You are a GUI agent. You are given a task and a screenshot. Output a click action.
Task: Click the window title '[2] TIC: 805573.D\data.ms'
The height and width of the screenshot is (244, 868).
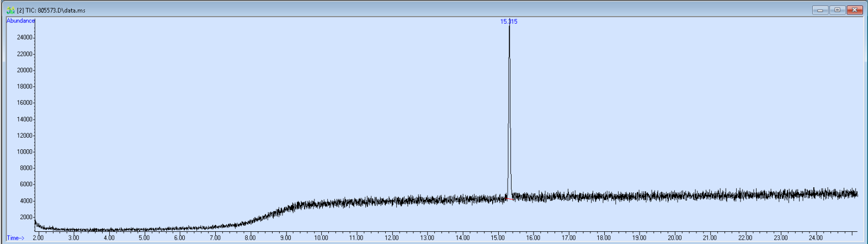point(51,10)
